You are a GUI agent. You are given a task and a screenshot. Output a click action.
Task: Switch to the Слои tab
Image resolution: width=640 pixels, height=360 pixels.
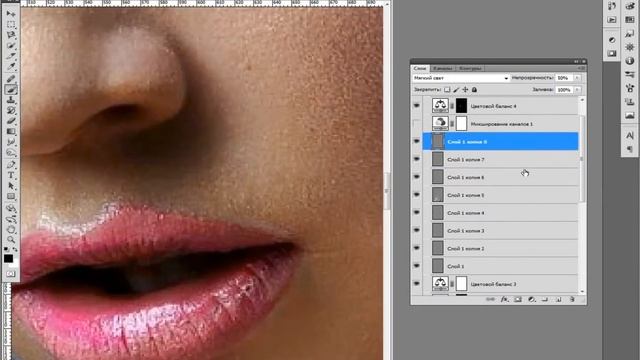[420, 68]
